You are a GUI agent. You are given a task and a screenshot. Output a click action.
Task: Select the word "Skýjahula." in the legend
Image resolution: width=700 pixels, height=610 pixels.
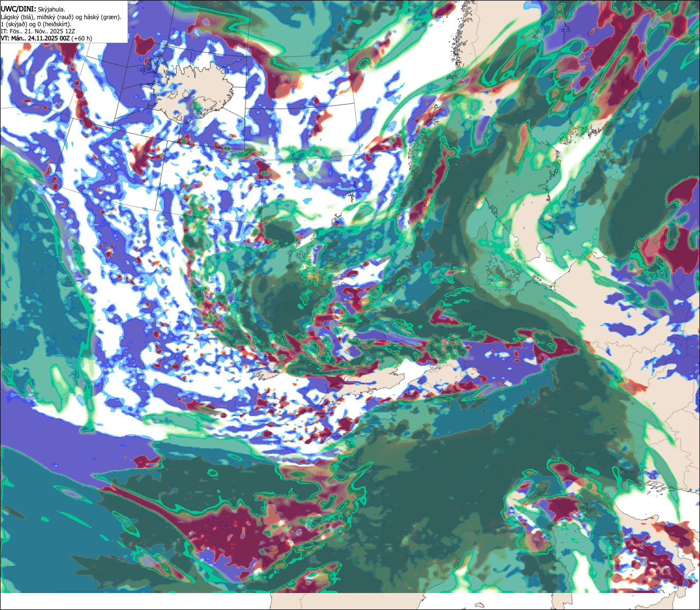pos(52,9)
